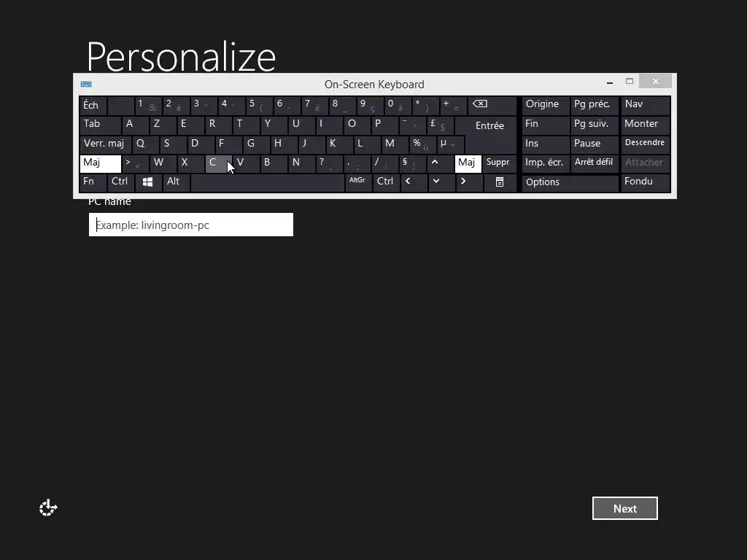This screenshot has height=560, width=747.
Task: Click the keyboard icon in title bar
Action: 86,85
